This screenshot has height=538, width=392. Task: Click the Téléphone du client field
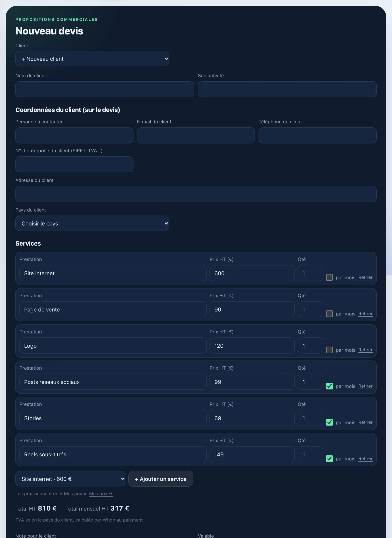tap(318, 135)
